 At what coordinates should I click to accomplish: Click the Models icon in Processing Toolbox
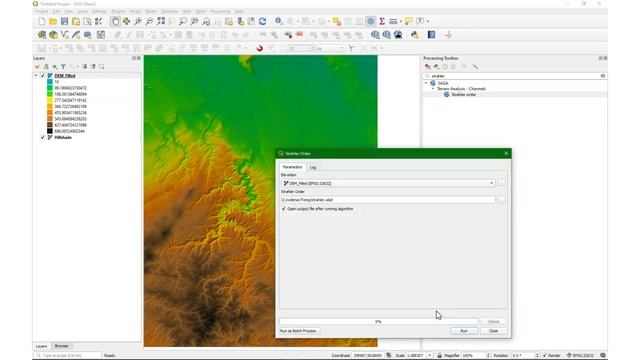click(x=427, y=67)
